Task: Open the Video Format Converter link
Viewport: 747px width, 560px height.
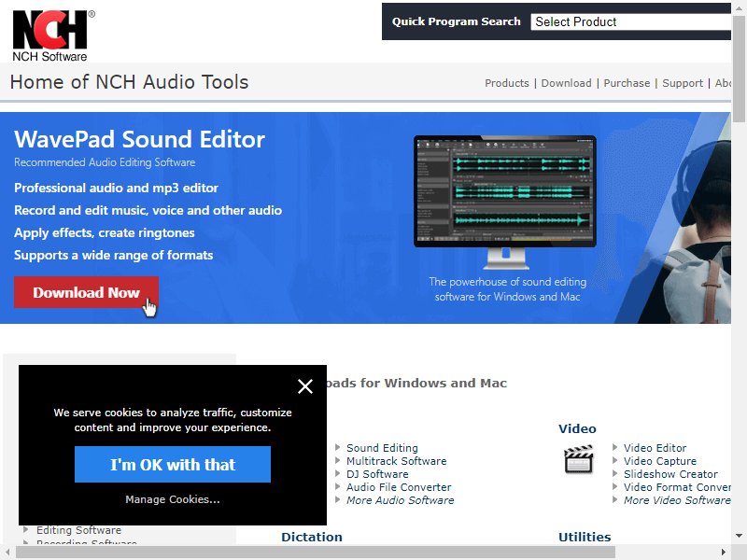Action: coord(677,487)
